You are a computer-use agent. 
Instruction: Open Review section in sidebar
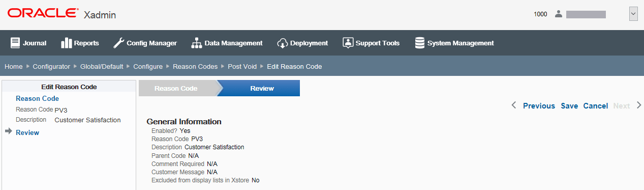27,132
